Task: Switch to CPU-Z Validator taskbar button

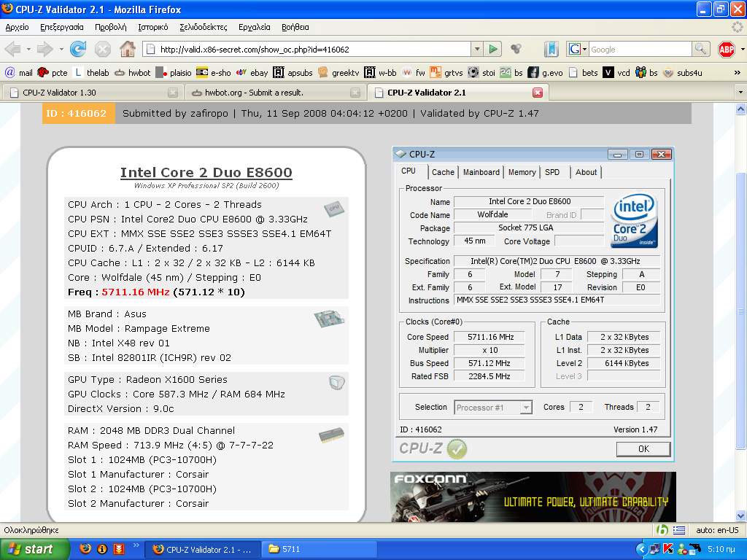Action: [202, 549]
